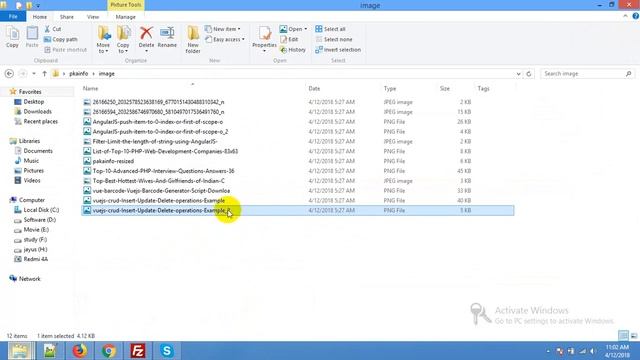Sort by the Date column header
Image resolution: width=640 pixels, height=360 pixels.
(314, 88)
